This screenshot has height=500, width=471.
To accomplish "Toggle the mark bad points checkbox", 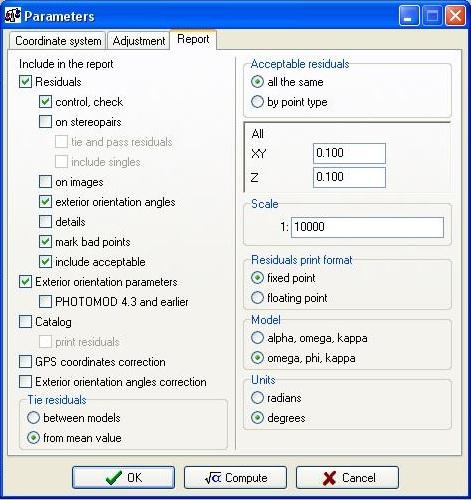I will [45, 242].
